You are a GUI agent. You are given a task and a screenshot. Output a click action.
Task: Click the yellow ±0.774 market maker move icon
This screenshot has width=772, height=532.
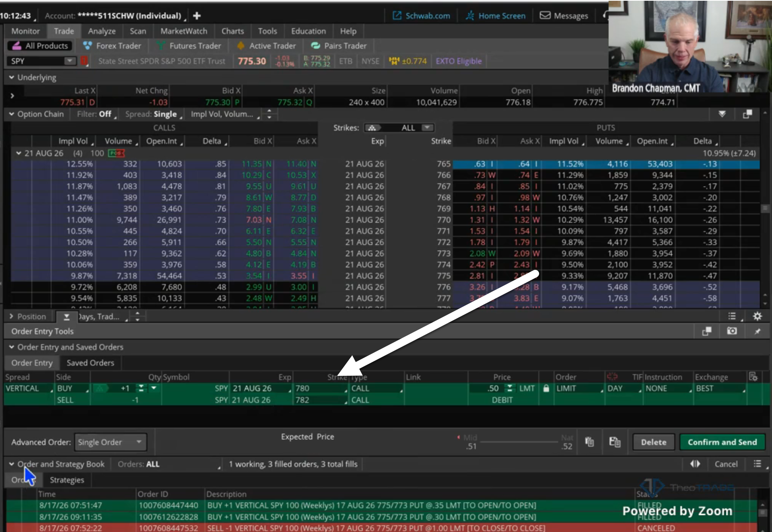(408, 61)
